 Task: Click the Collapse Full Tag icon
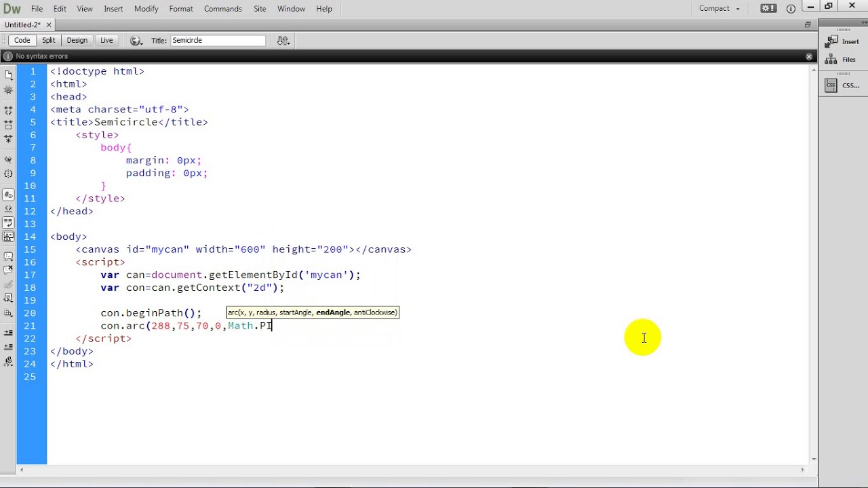tap(8, 110)
